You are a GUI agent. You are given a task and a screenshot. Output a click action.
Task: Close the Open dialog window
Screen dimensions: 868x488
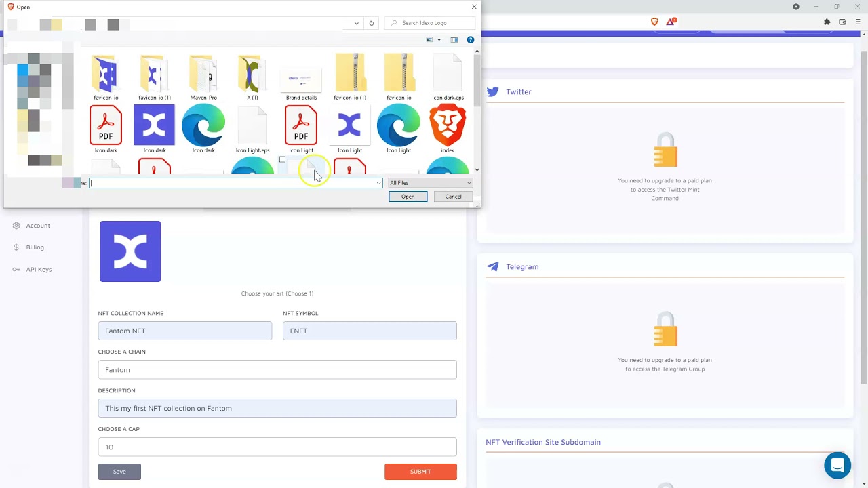point(474,7)
